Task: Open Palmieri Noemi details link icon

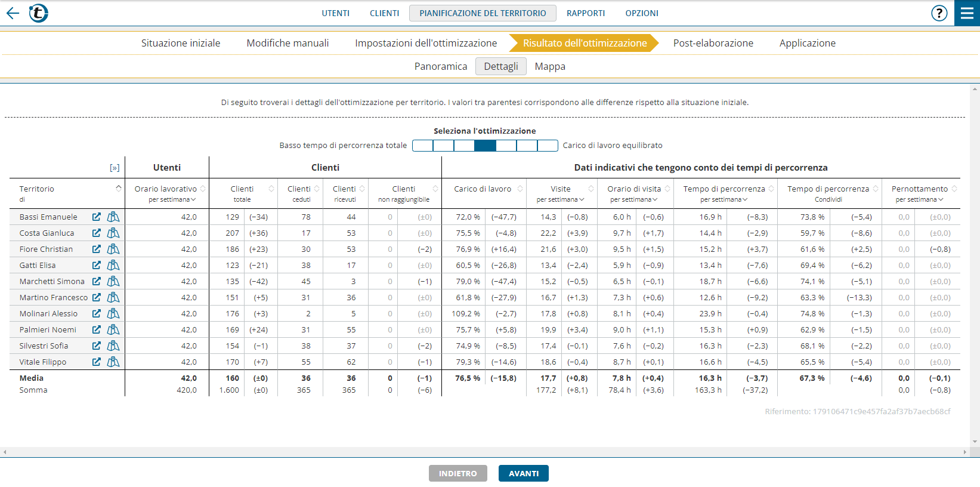Action: pyautogui.click(x=97, y=329)
